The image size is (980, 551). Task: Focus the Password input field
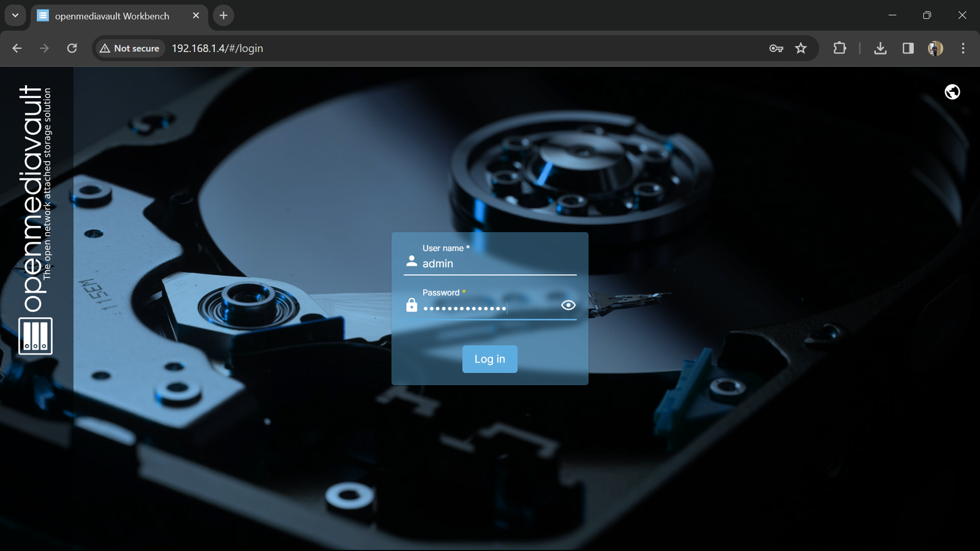(x=487, y=307)
